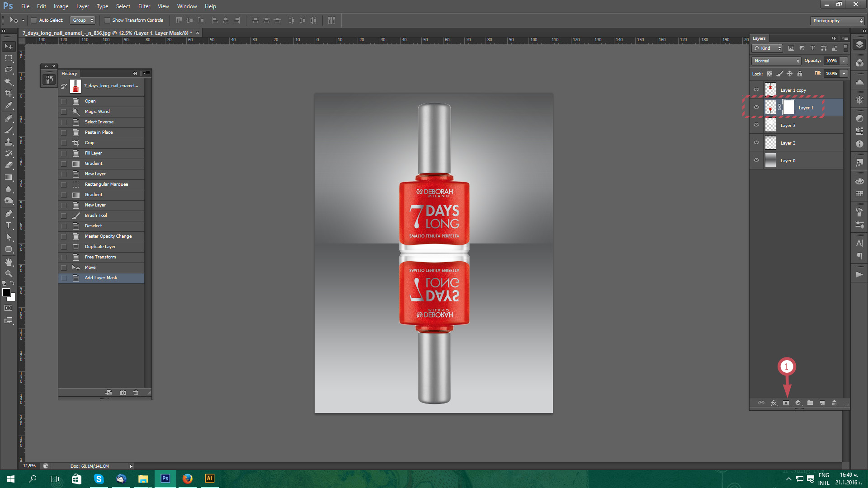The width and height of the screenshot is (868, 488).
Task: Delete layer trash icon in Layers panel
Action: [835, 403]
